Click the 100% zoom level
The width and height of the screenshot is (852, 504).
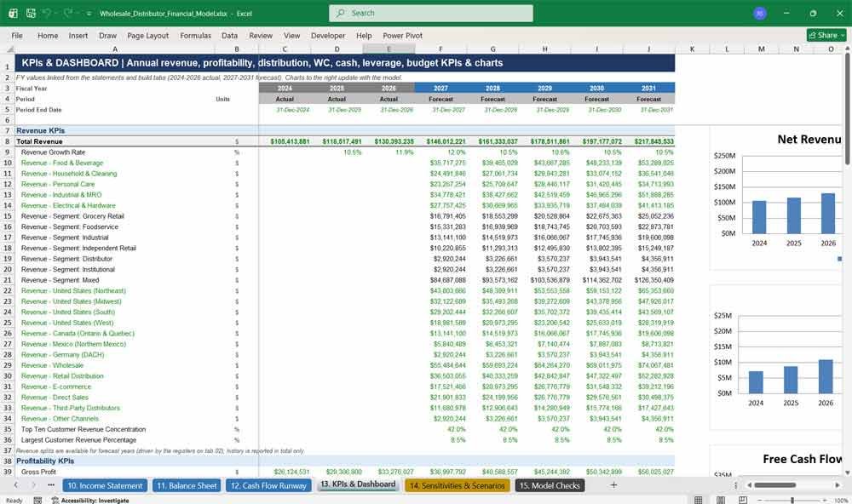[x=841, y=501]
